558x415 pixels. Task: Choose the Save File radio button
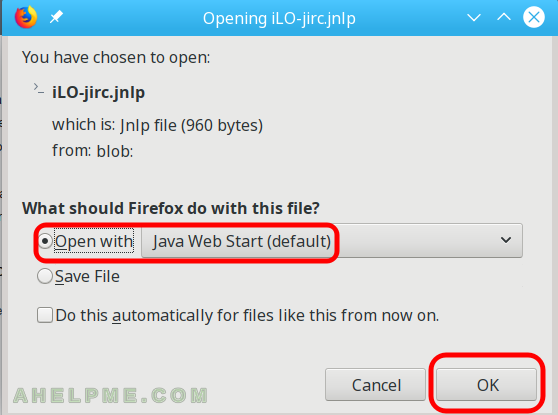(45, 276)
